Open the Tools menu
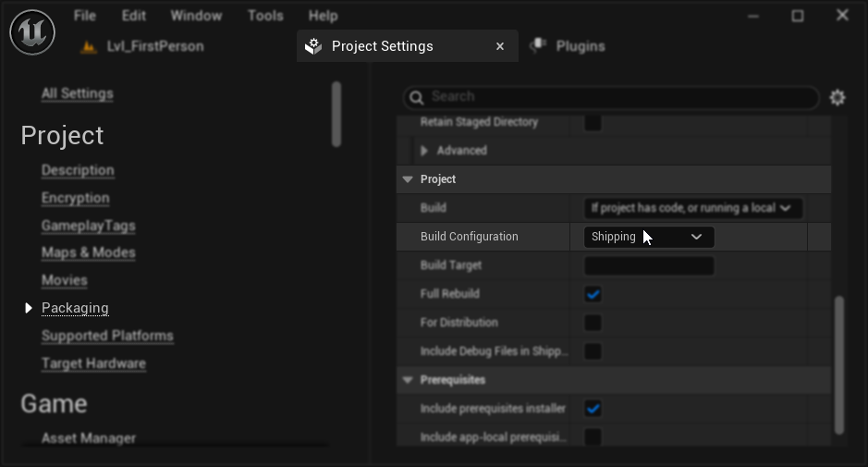 click(x=265, y=16)
